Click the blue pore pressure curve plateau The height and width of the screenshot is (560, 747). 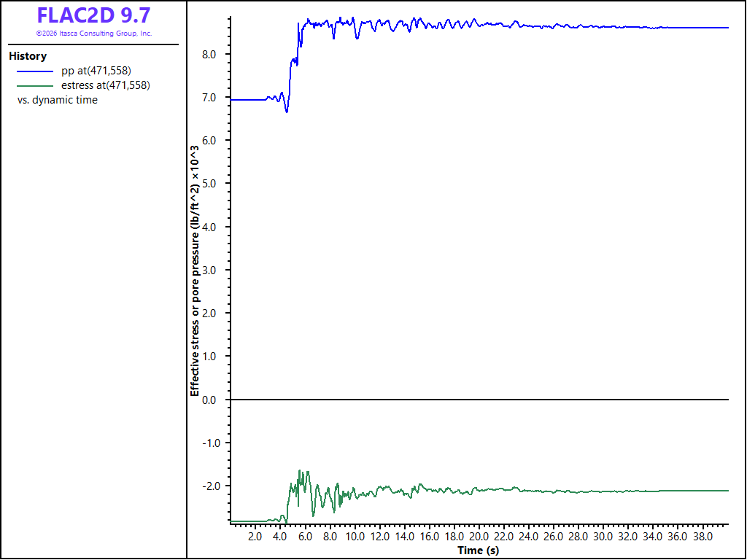pyautogui.click(x=572, y=26)
